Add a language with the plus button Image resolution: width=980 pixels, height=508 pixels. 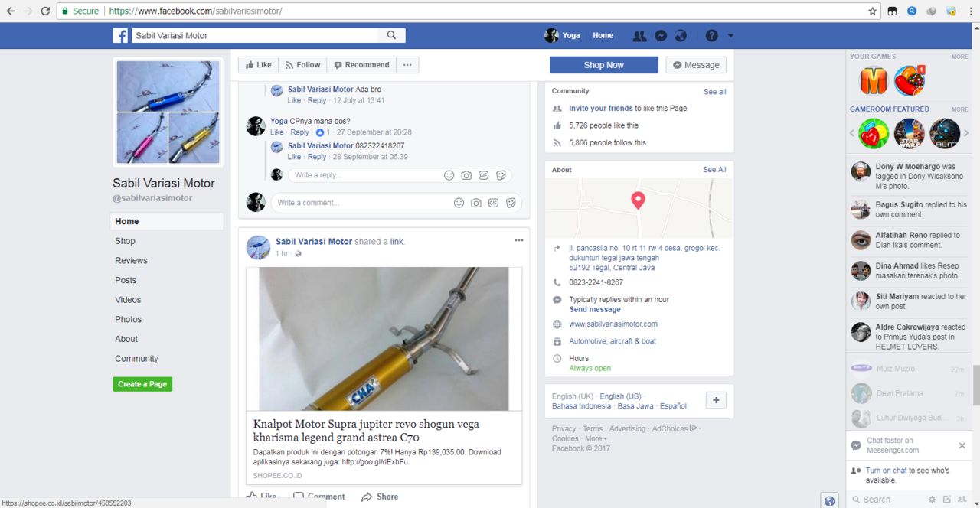tap(716, 400)
